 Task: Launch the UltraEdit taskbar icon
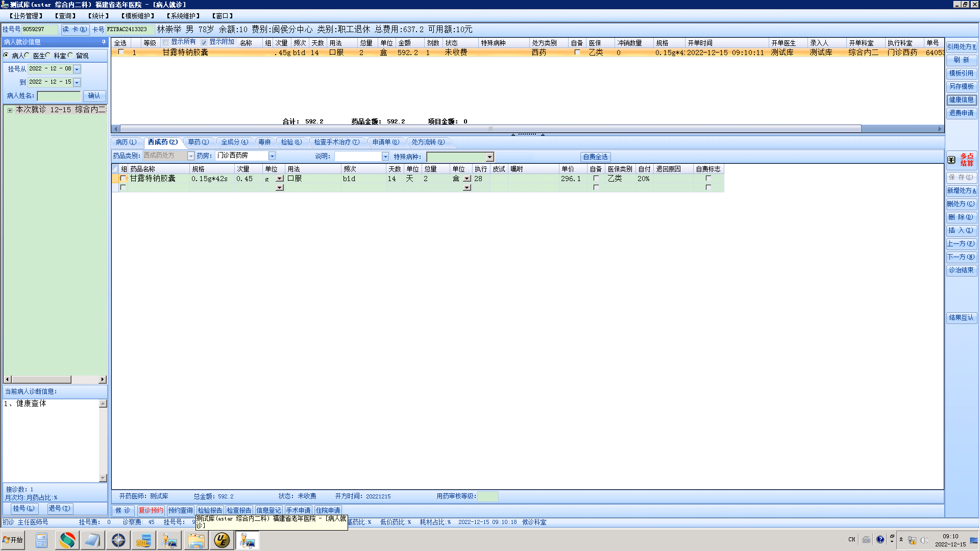click(x=222, y=540)
